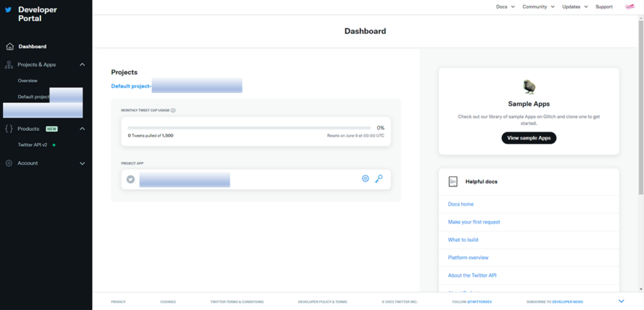Click Cookies in footer
Image resolution: width=644 pixels, height=310 pixels.
pyautogui.click(x=168, y=302)
